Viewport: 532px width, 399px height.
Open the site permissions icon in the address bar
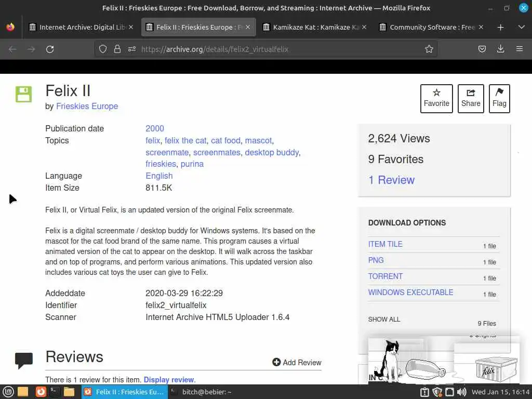click(132, 49)
